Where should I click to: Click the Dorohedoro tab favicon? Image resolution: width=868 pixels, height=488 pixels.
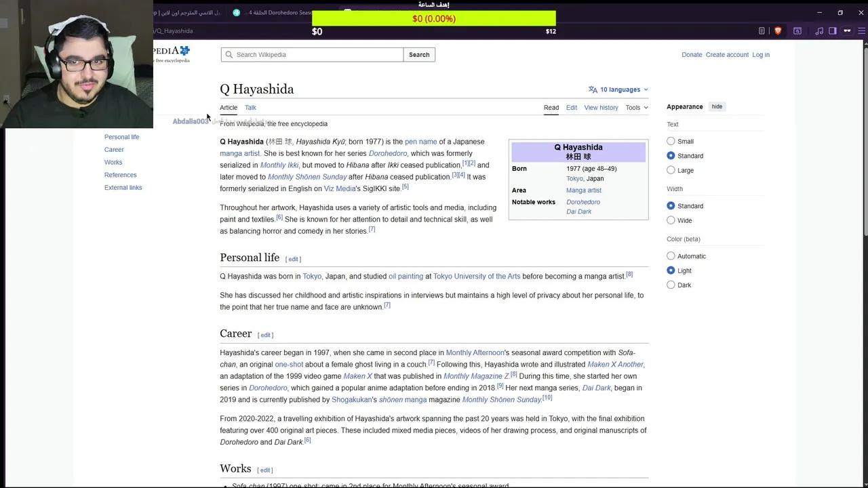pos(237,12)
